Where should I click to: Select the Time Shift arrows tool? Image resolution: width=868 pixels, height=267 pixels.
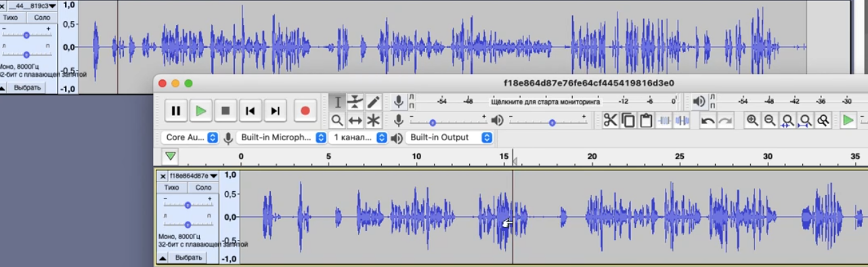[355, 121]
